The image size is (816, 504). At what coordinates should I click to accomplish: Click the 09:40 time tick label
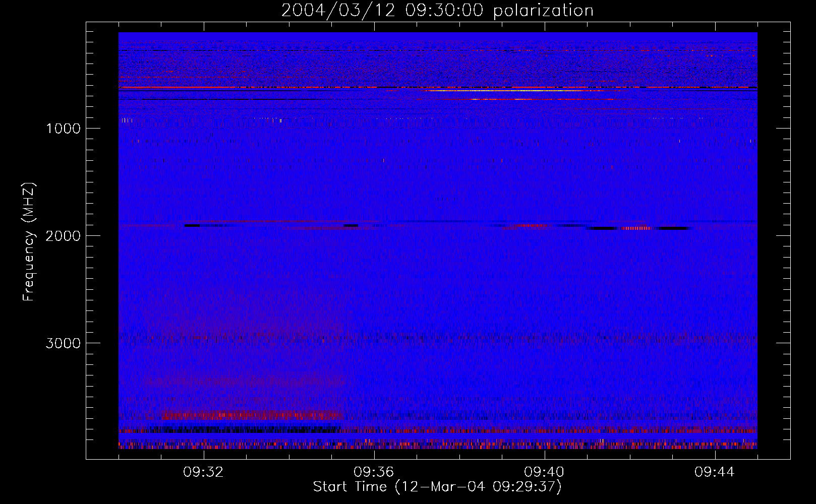[544, 472]
